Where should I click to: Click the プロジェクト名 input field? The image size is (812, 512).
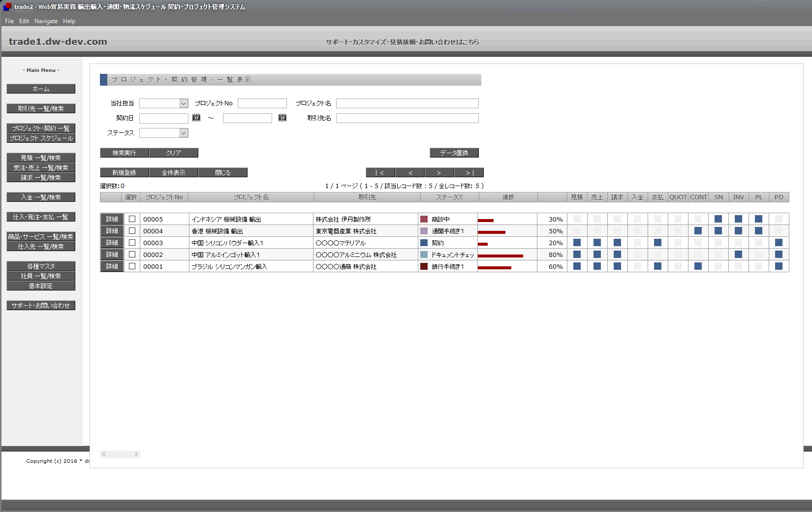coord(407,103)
